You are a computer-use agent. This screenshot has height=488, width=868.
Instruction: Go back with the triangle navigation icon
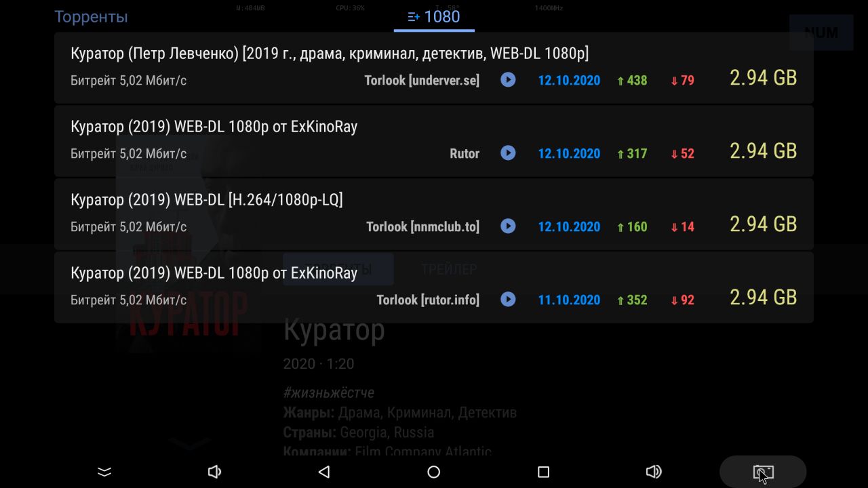coord(324,472)
